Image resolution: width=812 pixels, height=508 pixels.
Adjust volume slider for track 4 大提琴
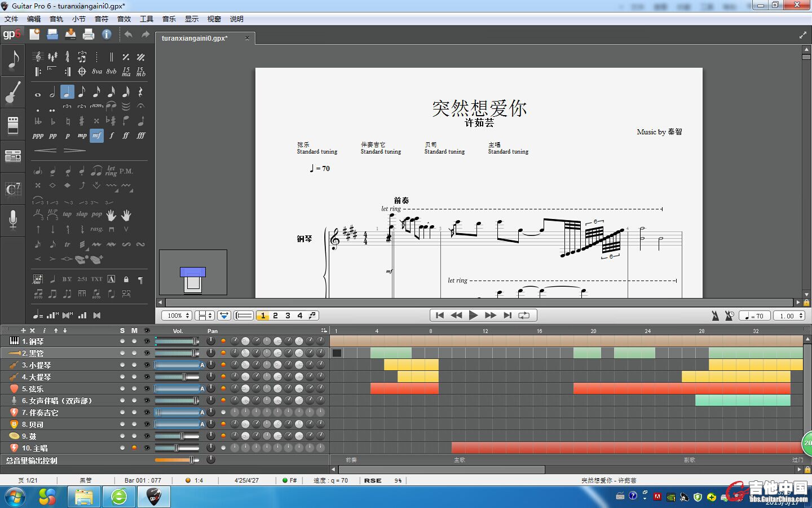(177, 377)
